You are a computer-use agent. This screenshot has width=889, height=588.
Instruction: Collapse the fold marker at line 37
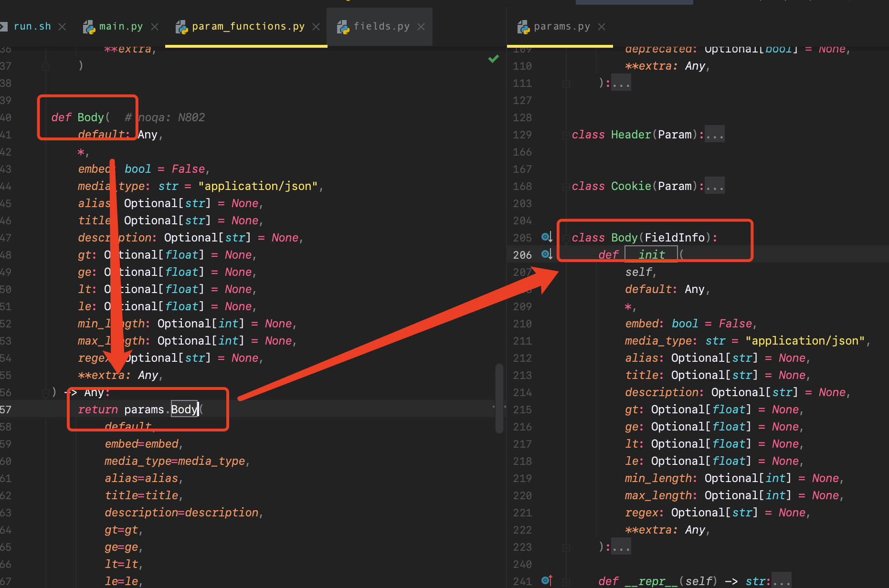point(46,66)
